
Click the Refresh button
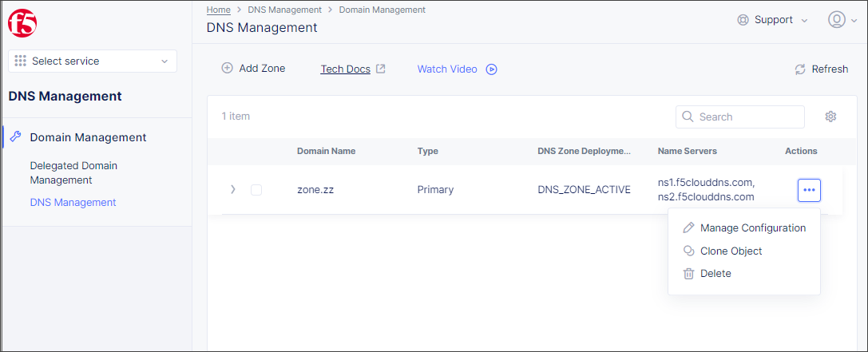822,69
